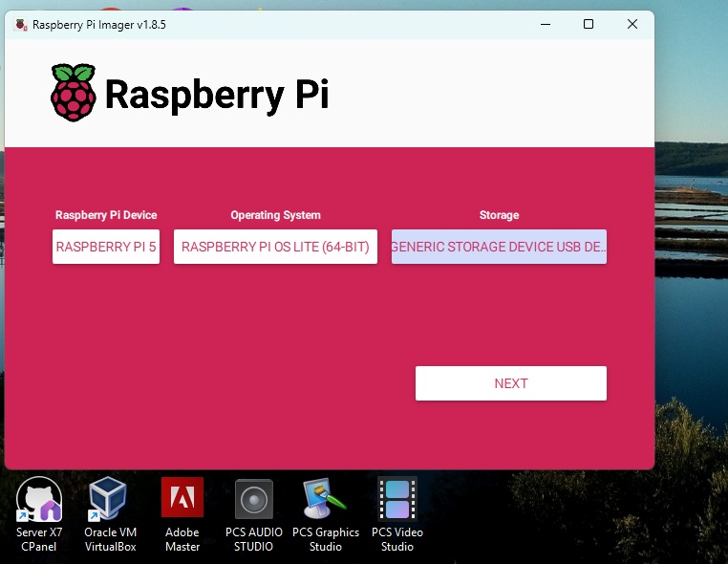
Task: Click the 'Operating System' label
Action: (x=275, y=215)
